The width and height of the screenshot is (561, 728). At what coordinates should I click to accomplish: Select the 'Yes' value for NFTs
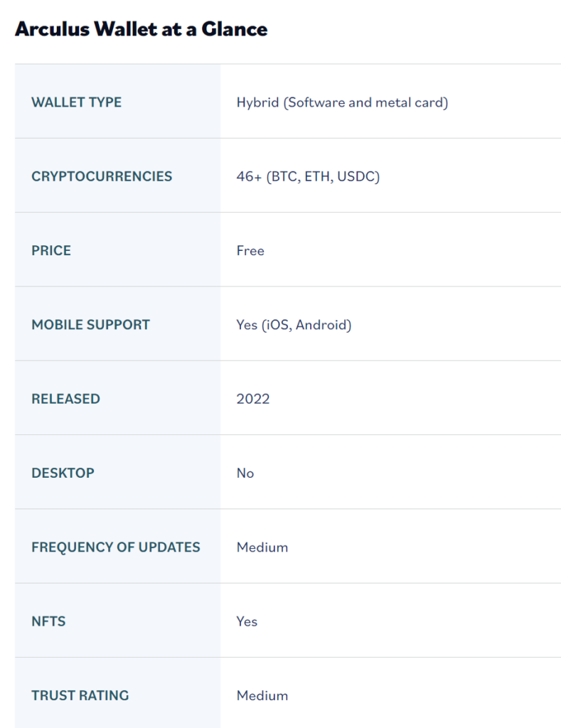pos(247,621)
